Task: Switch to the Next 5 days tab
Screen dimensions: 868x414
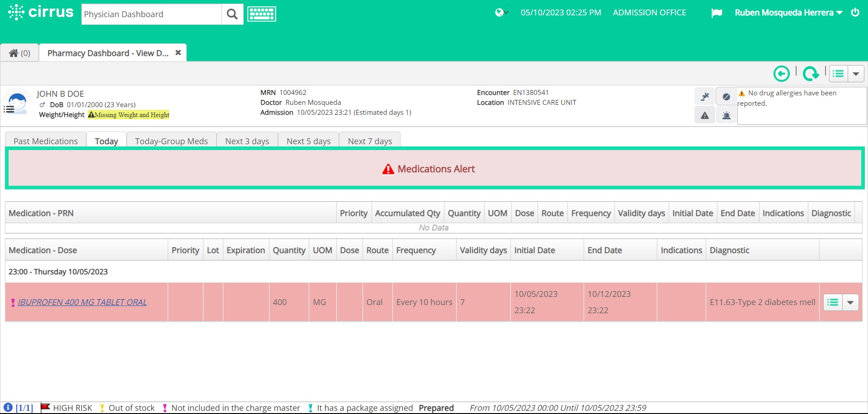Action: coord(308,141)
